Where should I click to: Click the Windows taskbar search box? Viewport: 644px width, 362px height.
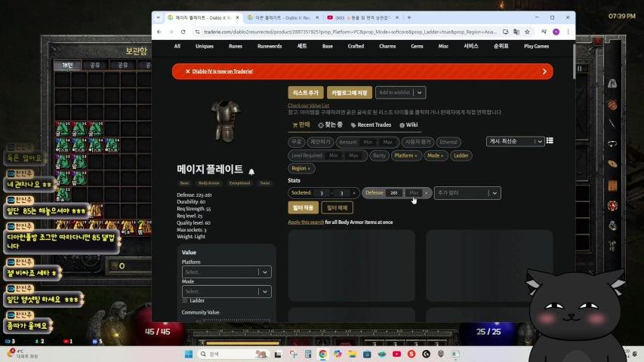(x=233, y=354)
